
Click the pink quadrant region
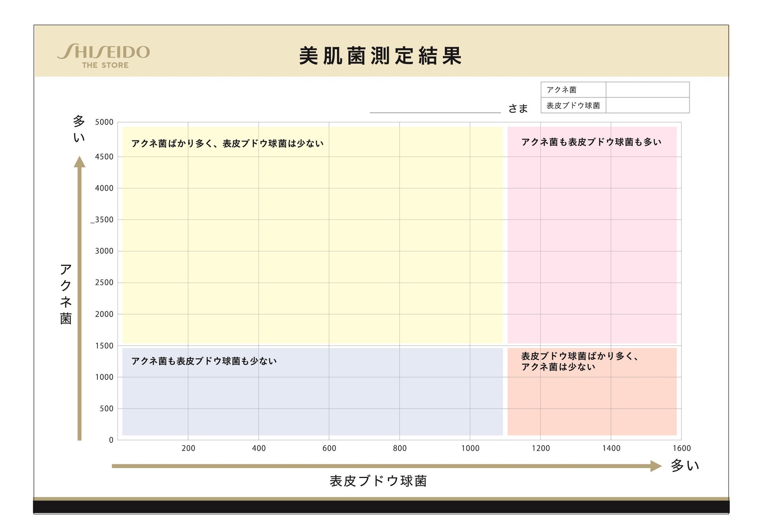click(592, 244)
